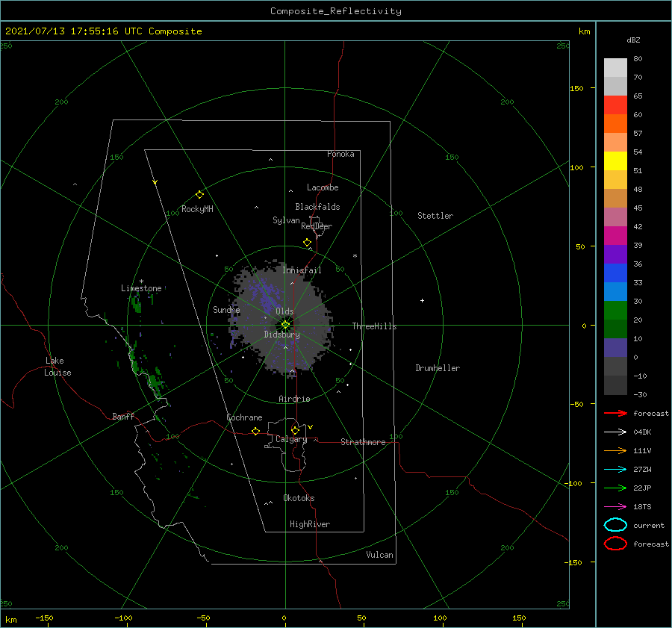Click the red forecast arrow in legend
This screenshot has height=628, width=672.
(615, 413)
